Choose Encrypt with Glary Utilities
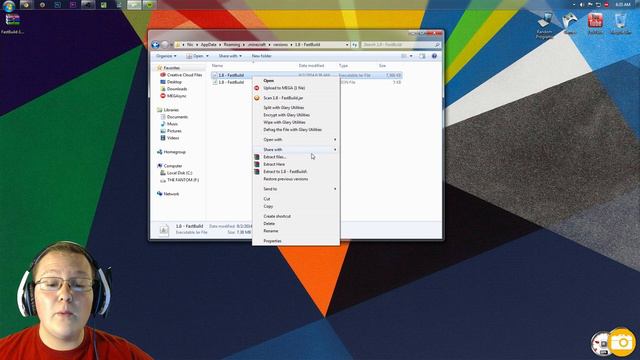 (x=296, y=115)
